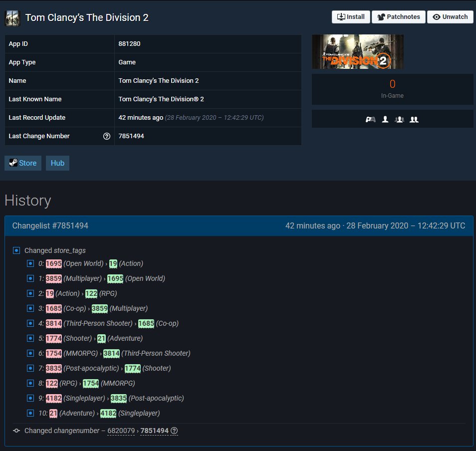Click the help icon beside Last Change Number
Viewport: 476px width, 451px height.
(107, 136)
